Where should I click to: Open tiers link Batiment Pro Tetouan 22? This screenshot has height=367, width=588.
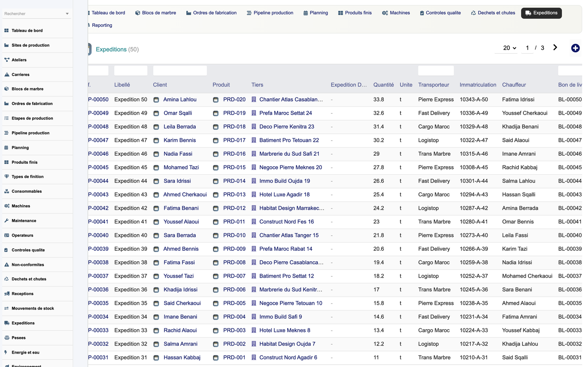289,140
